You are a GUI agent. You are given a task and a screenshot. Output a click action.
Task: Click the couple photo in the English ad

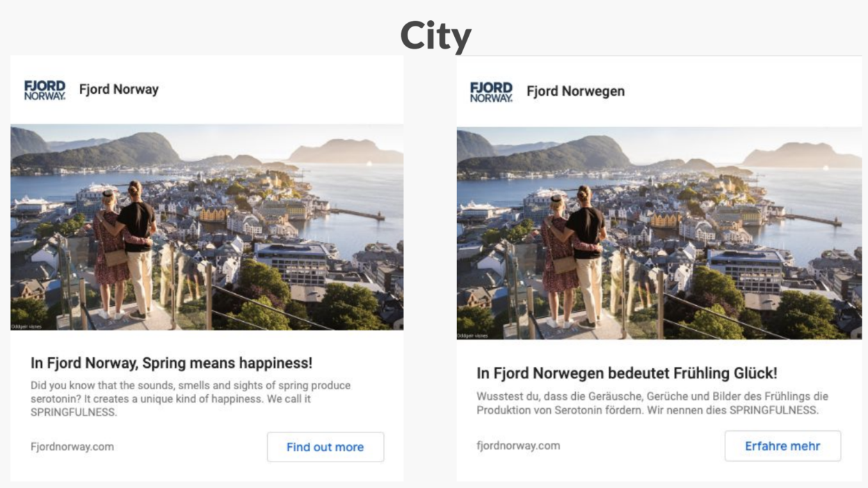coord(207,227)
